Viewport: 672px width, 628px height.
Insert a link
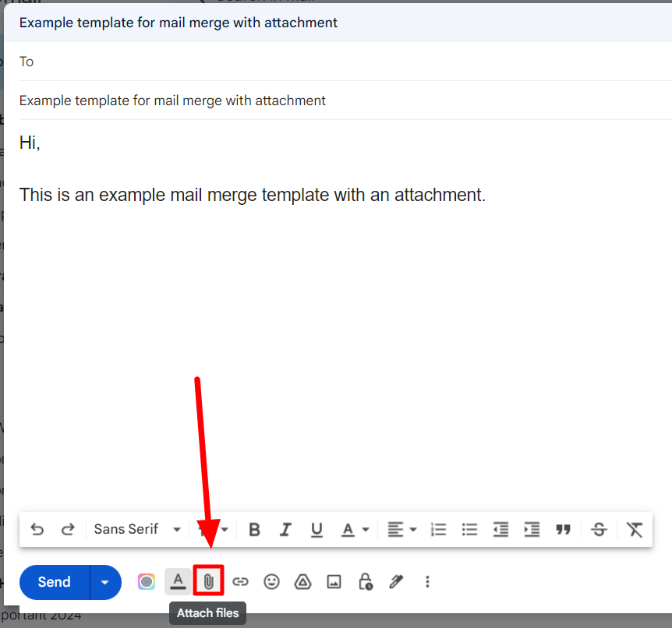(240, 582)
